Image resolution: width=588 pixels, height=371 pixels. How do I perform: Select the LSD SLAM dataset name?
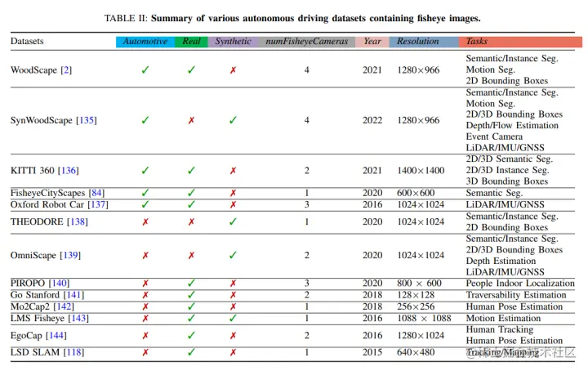(35, 353)
